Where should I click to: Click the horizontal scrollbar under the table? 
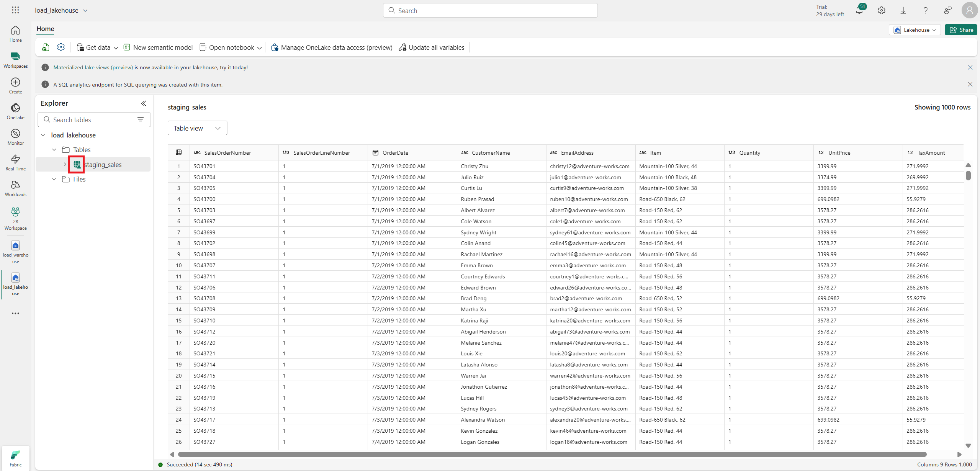tap(551, 454)
